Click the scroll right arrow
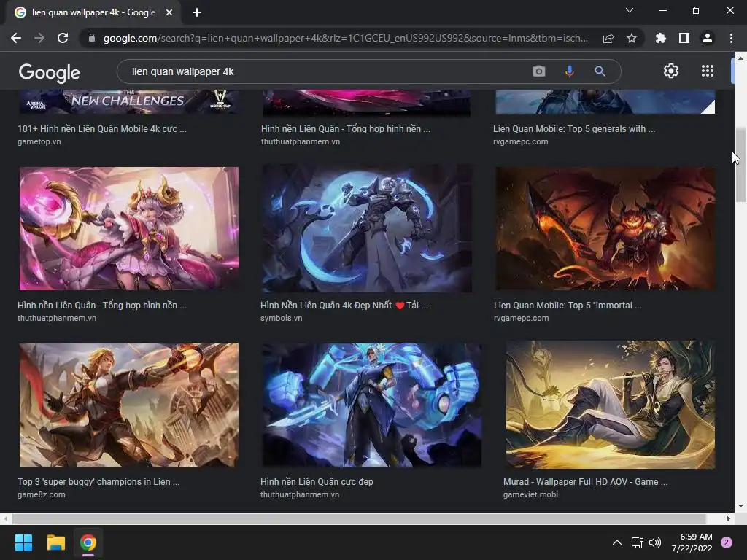 (x=729, y=518)
